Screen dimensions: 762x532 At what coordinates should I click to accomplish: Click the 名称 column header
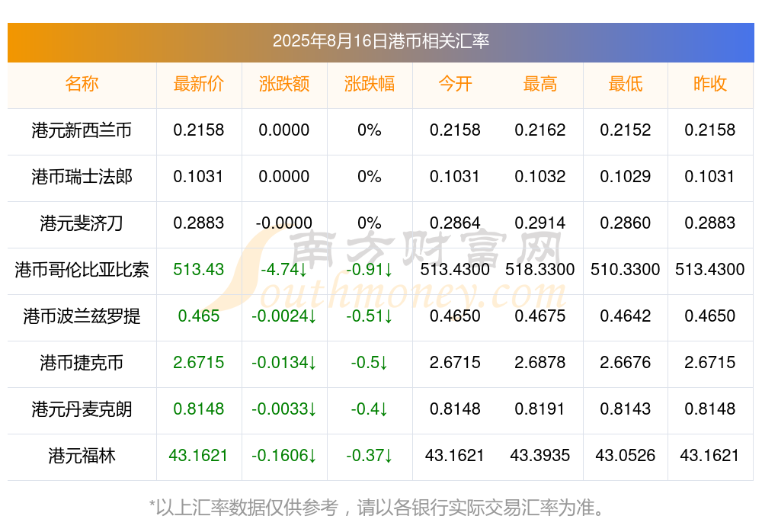click(82, 84)
